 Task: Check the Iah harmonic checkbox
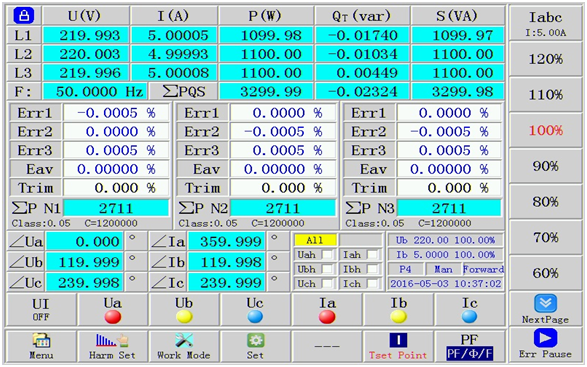(x=373, y=255)
